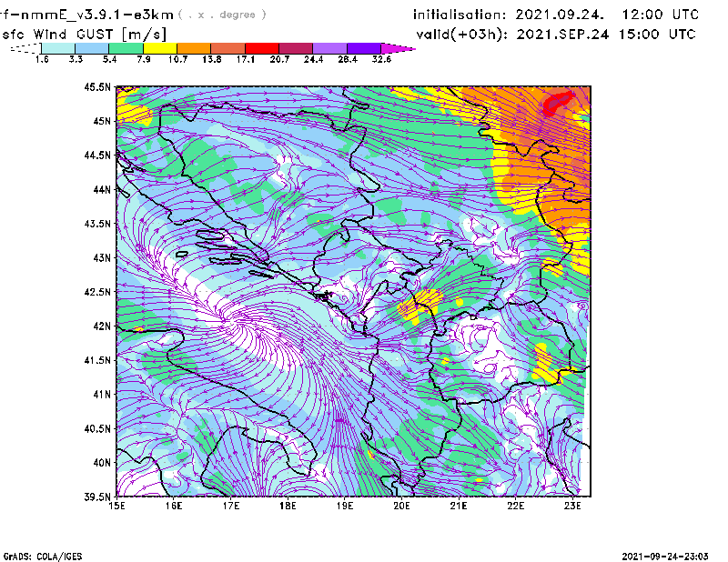The image size is (728, 562).
Task: Click the 17E longitude label
Action: 231,506
